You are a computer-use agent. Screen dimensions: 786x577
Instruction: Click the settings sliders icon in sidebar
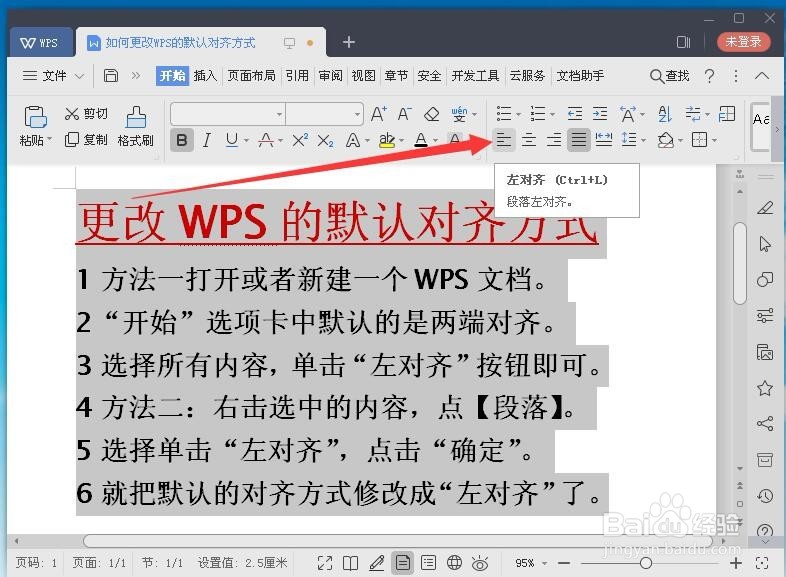765,315
